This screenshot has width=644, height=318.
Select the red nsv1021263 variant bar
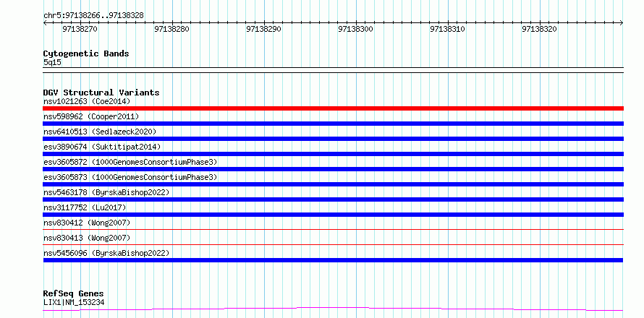(x=333, y=108)
